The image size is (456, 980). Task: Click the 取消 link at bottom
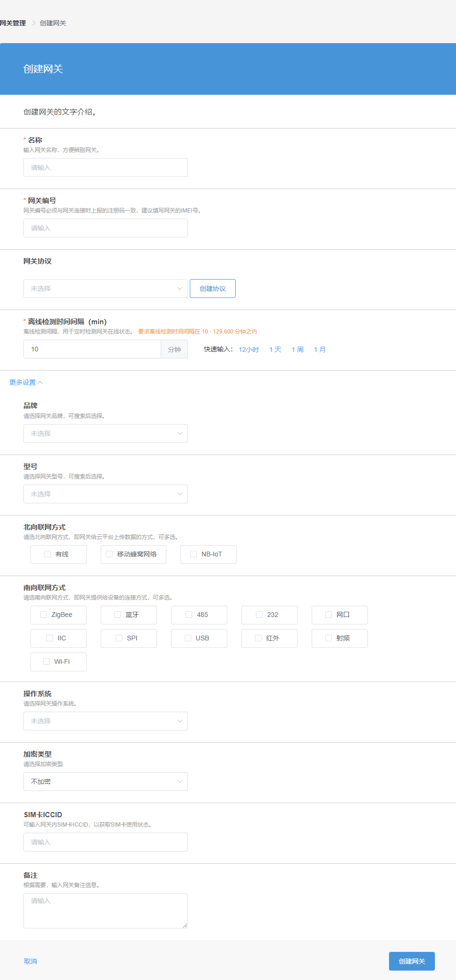coord(30,961)
